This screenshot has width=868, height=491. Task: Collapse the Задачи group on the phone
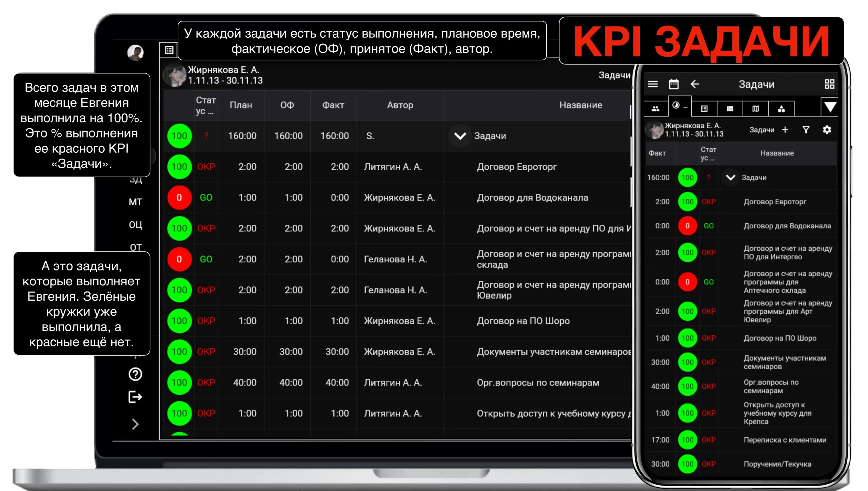coord(730,177)
